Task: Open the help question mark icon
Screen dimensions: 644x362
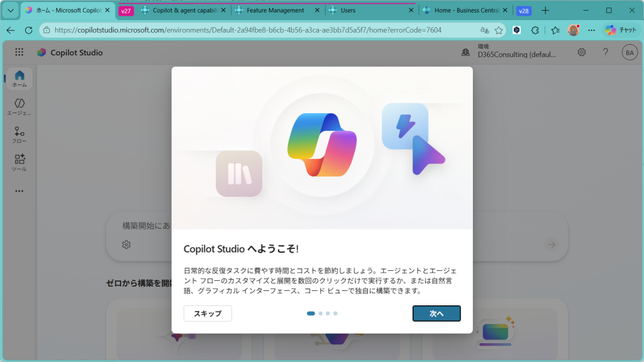Action: (x=605, y=53)
